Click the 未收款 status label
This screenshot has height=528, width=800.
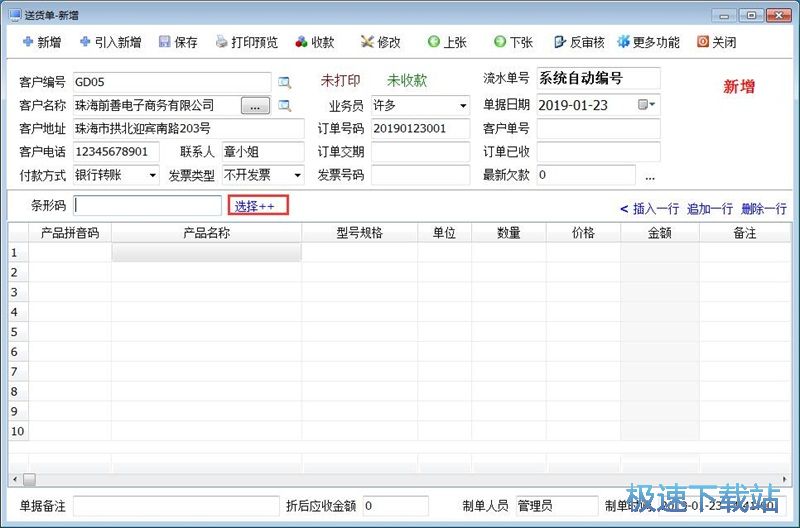tap(407, 80)
